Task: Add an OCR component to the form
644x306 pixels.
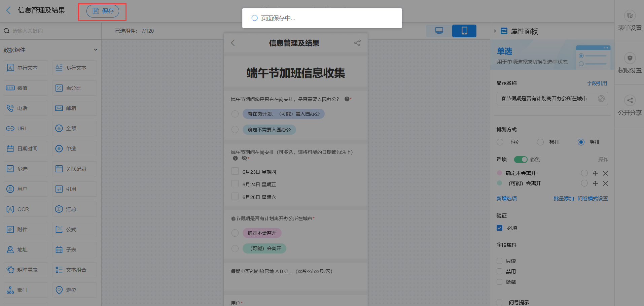Action: point(25,209)
